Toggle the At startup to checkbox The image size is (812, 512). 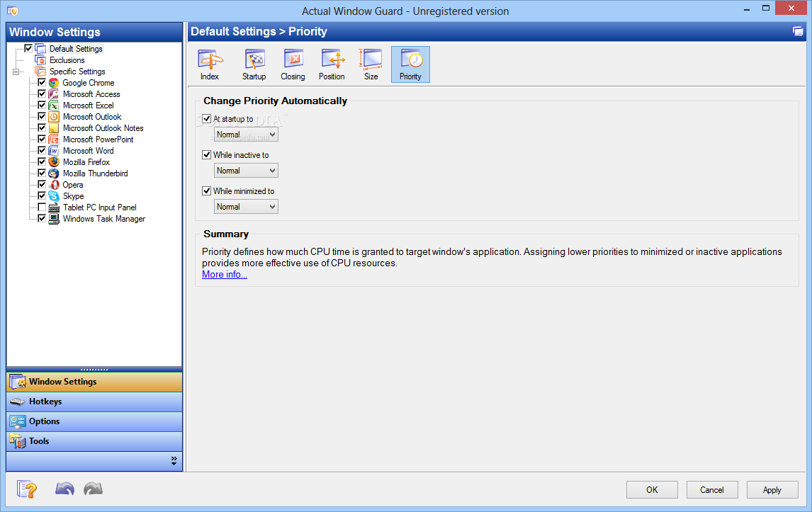[x=207, y=118]
